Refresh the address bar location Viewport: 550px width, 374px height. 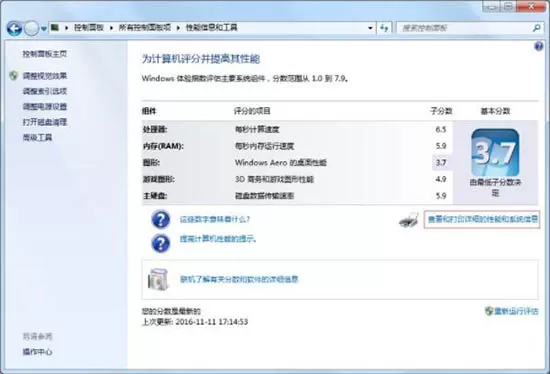pyautogui.click(x=384, y=28)
